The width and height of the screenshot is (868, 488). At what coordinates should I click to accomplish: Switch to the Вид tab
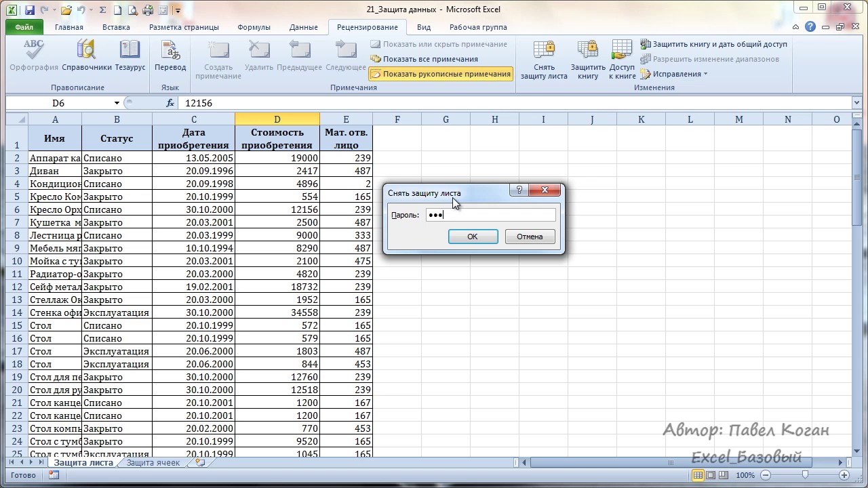(424, 27)
